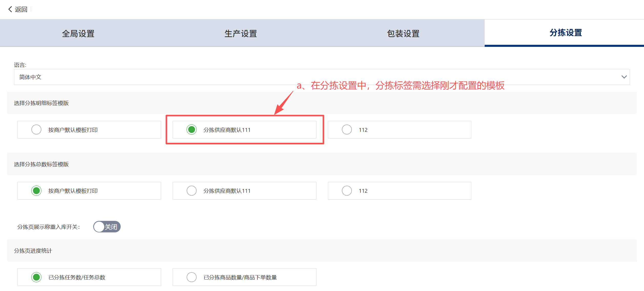Click the 选择分拣总数标签模版 section header
The height and width of the screenshot is (291, 644).
pyautogui.click(x=41, y=164)
